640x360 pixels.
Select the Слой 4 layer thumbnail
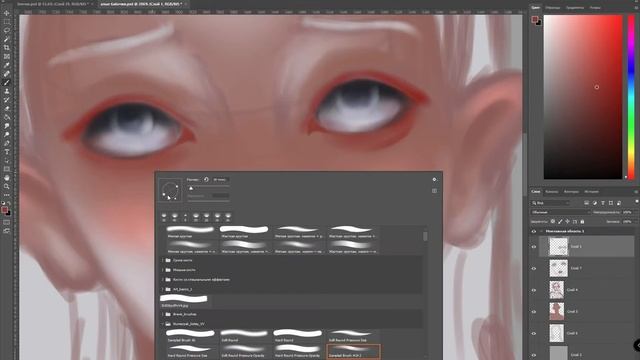coord(556,290)
